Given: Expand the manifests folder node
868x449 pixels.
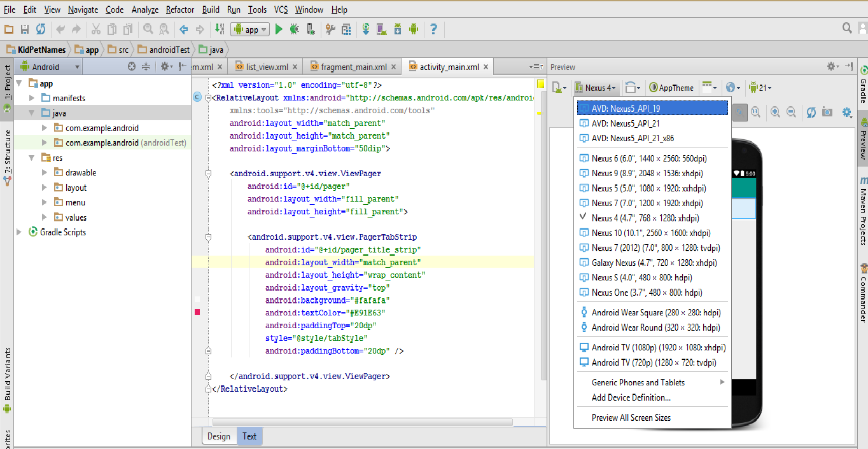Looking at the screenshot, I should tap(32, 98).
